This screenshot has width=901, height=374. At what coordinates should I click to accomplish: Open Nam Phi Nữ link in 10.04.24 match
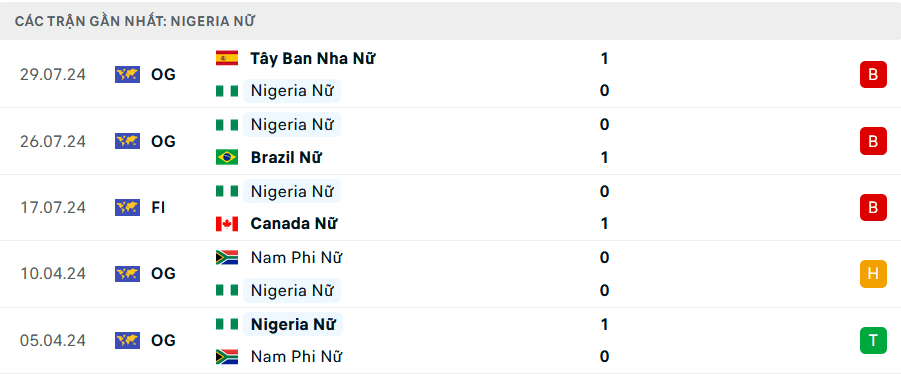click(x=297, y=258)
